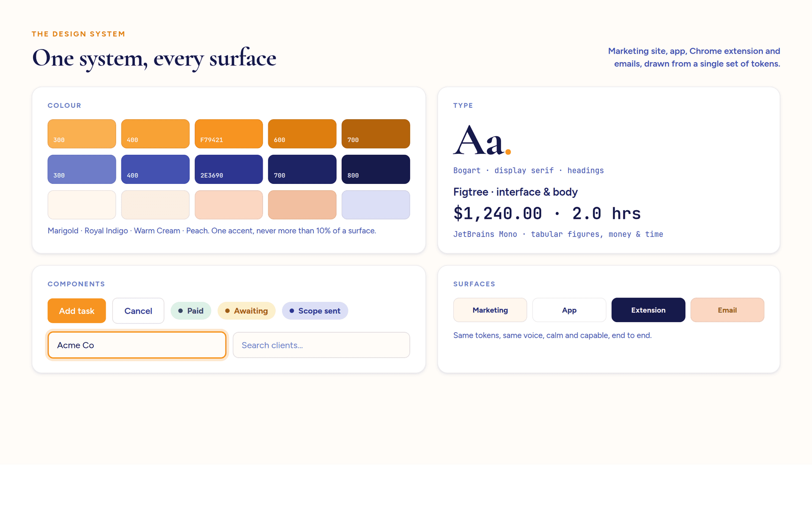Select the 2E3690 indigo swatch
This screenshot has width=812, height=520.
(x=229, y=169)
